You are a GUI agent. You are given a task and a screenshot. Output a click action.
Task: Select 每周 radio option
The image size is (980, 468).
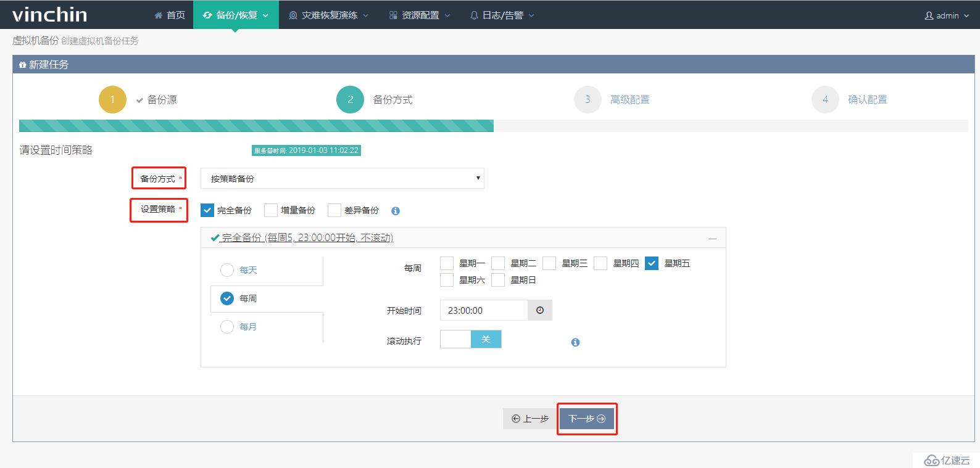[227, 298]
